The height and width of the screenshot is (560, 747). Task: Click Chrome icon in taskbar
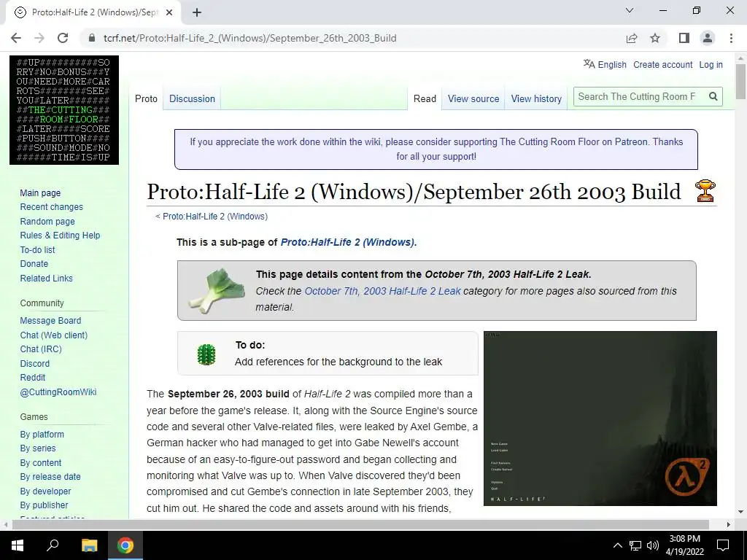125,545
